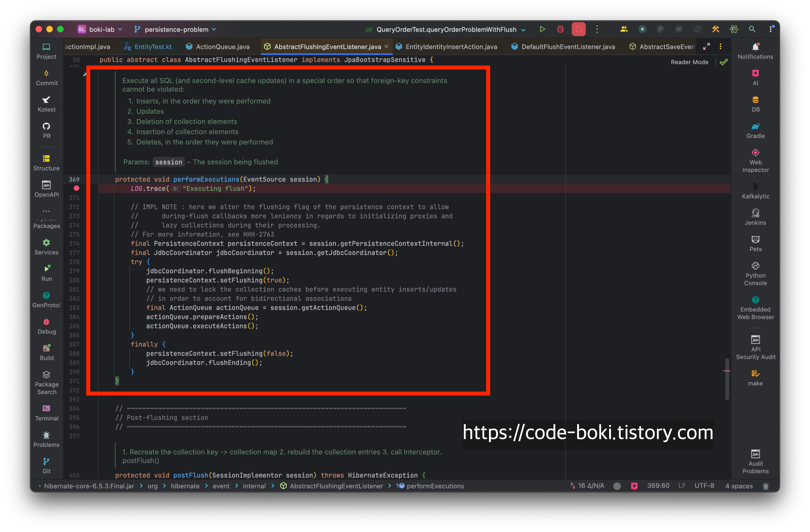The image size is (810, 532).
Task: Open the persistence-problem branch dropdown
Action: coord(176,30)
